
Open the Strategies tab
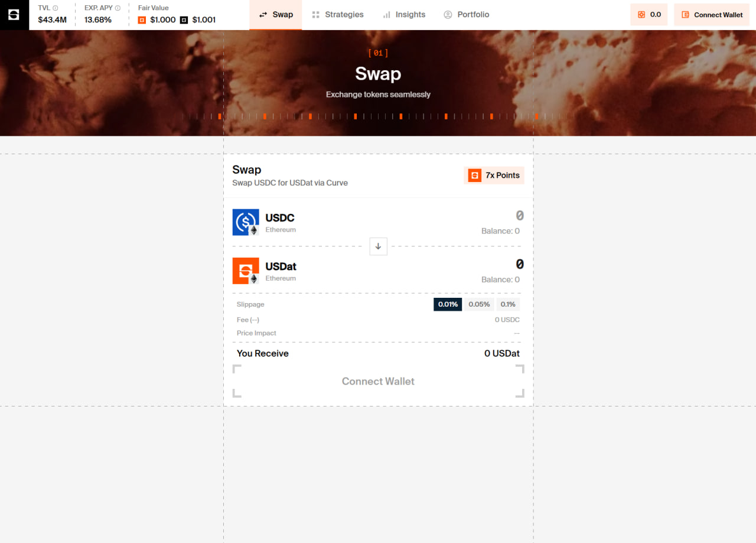coord(338,15)
